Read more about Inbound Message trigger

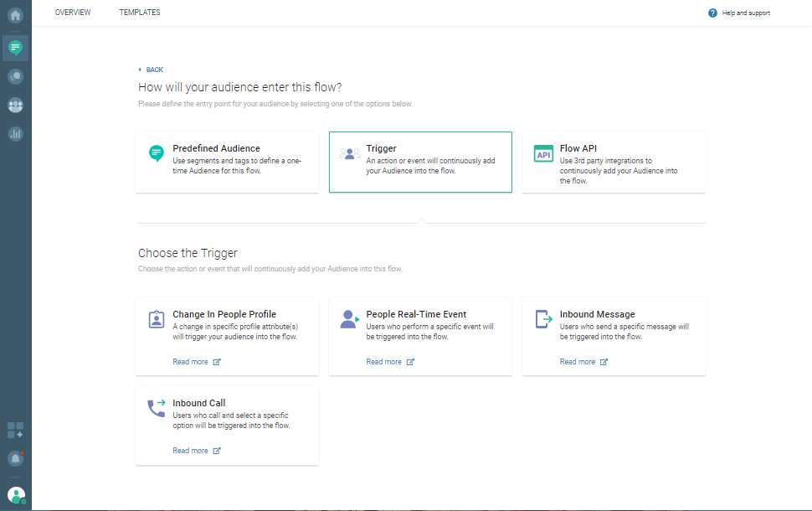tap(578, 362)
